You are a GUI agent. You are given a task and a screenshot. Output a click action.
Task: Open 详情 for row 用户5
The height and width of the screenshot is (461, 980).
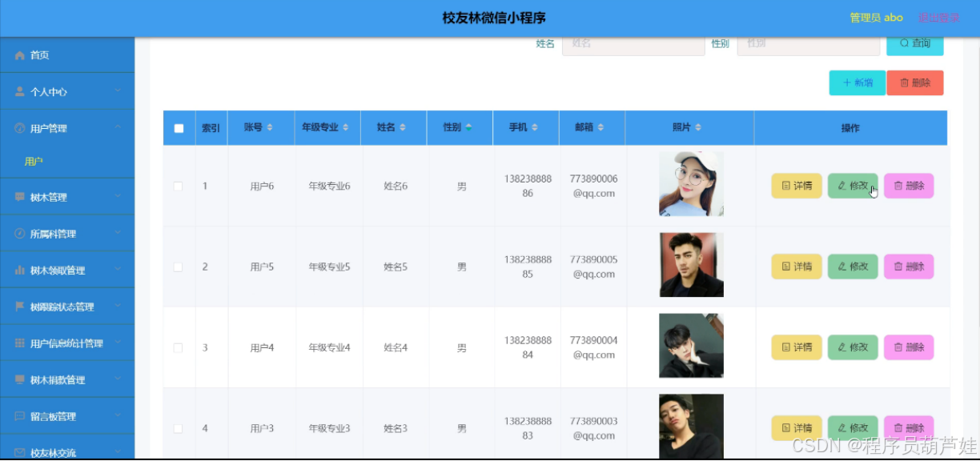click(797, 267)
